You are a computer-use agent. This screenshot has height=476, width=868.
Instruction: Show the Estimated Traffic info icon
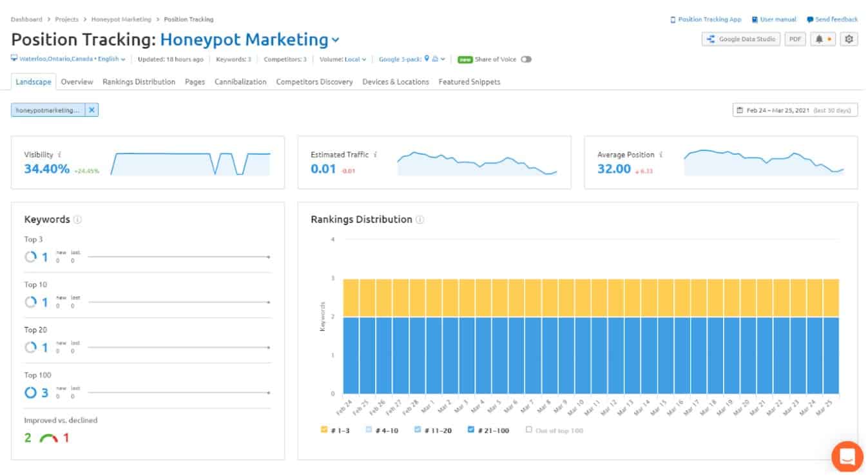click(x=375, y=155)
